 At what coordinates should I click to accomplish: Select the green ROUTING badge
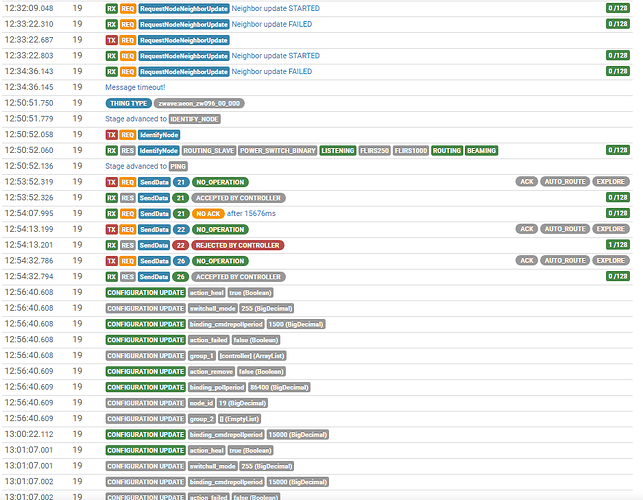pyautogui.click(x=447, y=151)
